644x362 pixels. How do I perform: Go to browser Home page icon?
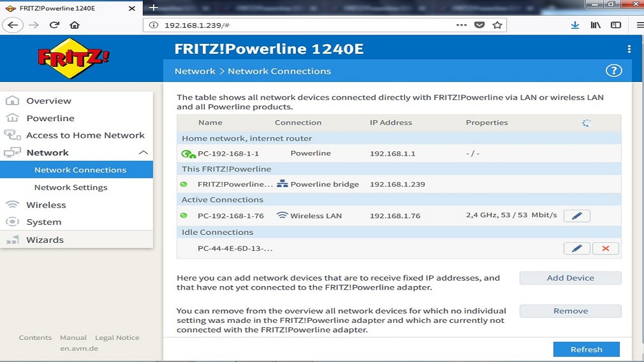click(x=74, y=25)
